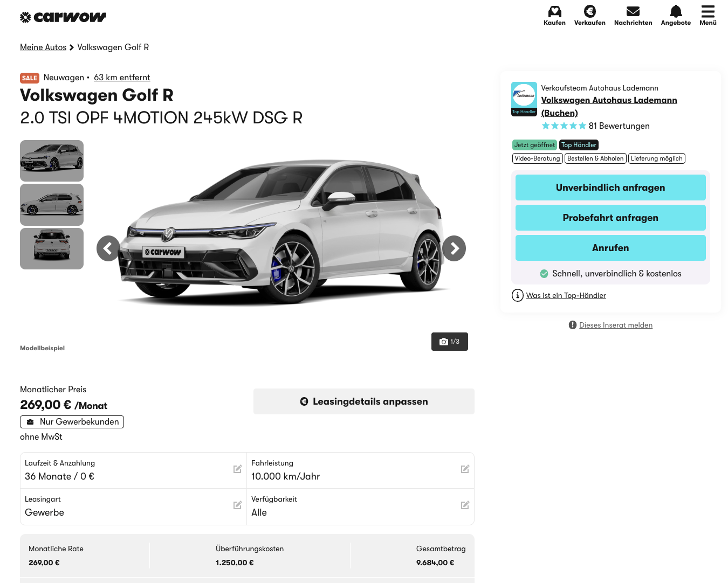
Task: Go to Meine Autos breadcrumb
Action: [43, 47]
